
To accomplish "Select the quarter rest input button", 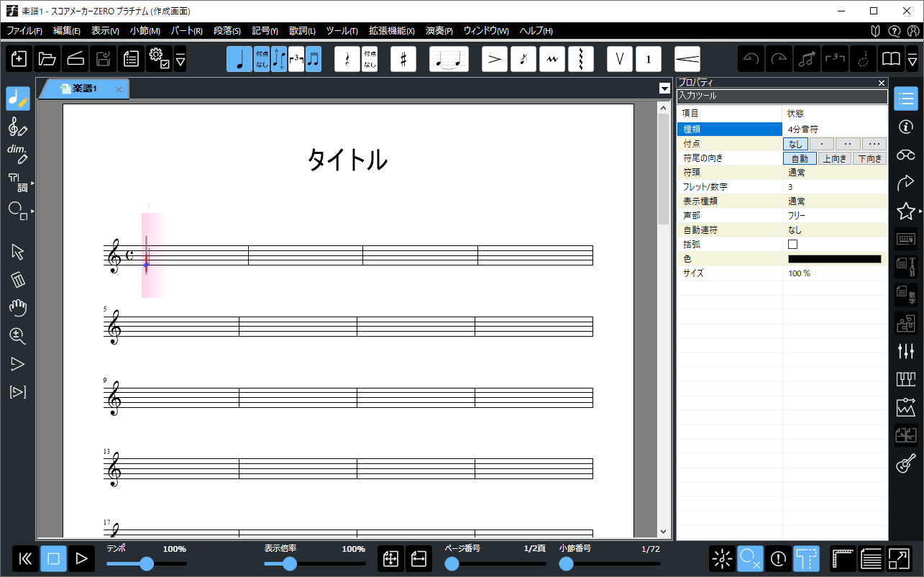I will click(x=347, y=59).
